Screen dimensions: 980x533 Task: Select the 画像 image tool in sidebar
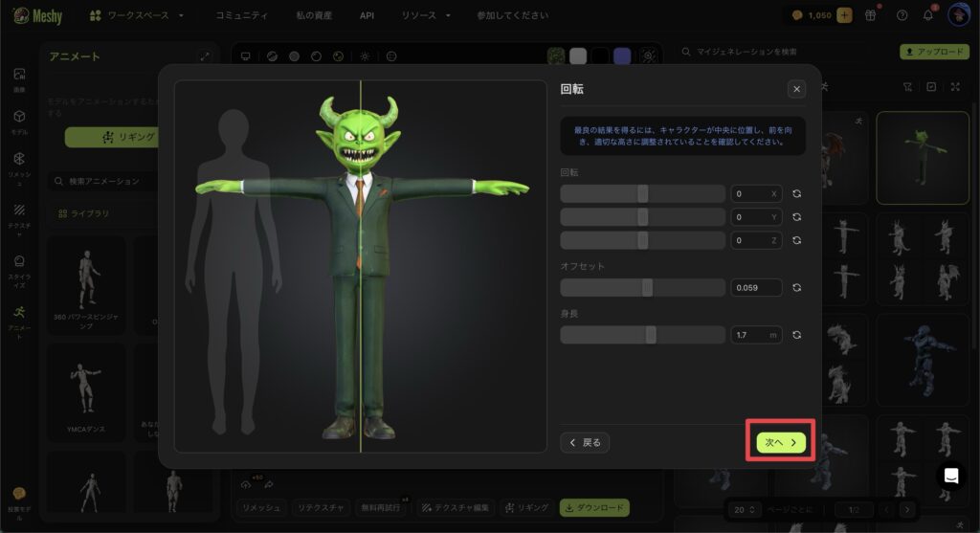coord(19,79)
